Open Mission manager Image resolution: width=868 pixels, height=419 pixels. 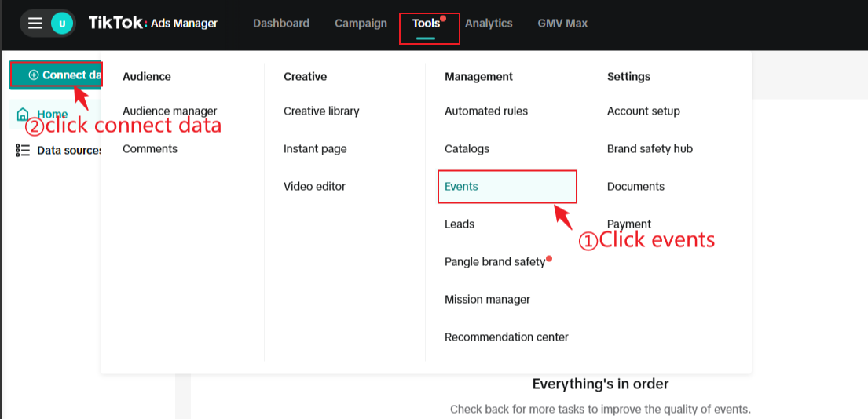point(487,299)
